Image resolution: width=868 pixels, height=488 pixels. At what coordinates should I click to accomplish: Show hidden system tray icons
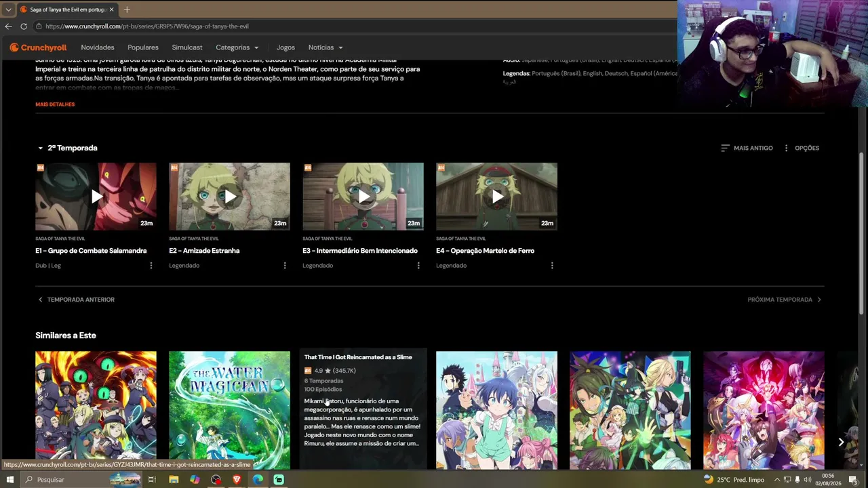click(x=777, y=480)
